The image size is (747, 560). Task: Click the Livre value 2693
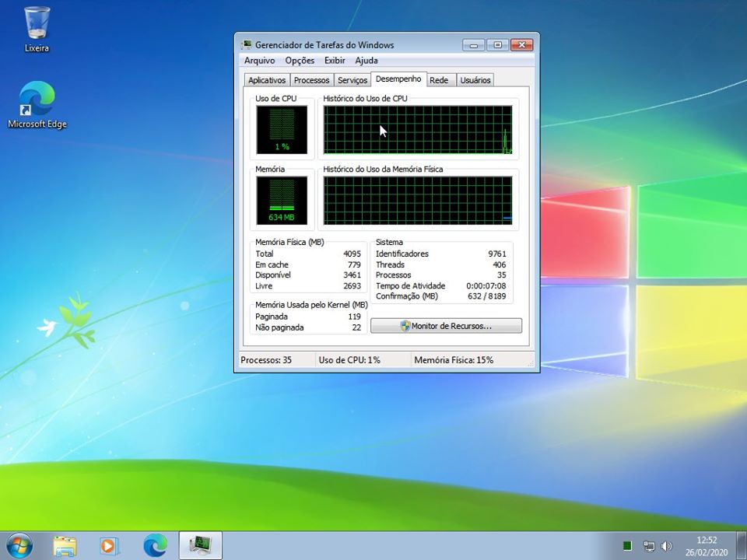352,286
